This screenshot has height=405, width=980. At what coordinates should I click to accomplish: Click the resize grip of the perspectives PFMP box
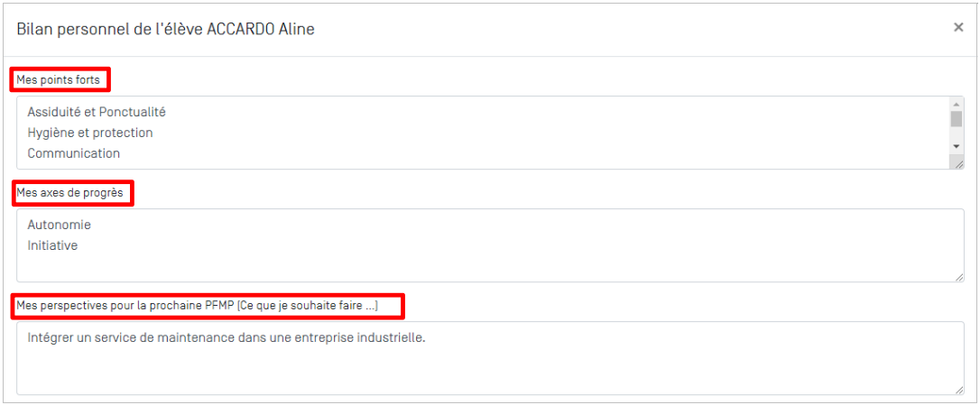point(957,388)
